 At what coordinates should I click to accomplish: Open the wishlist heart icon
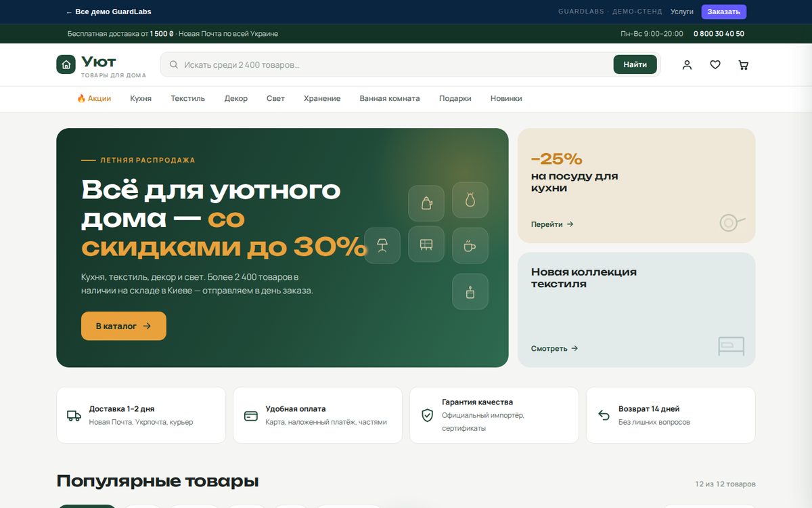point(715,65)
